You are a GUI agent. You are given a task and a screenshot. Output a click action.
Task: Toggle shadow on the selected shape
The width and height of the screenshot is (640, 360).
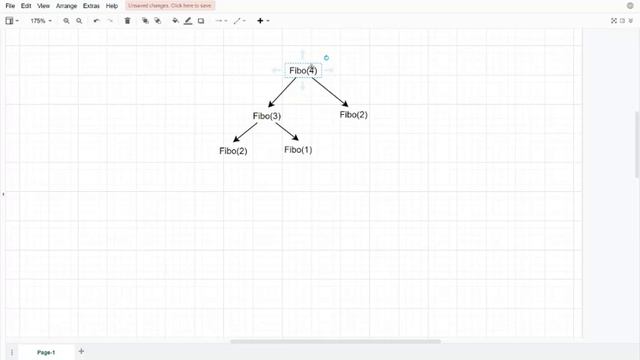[x=201, y=21]
